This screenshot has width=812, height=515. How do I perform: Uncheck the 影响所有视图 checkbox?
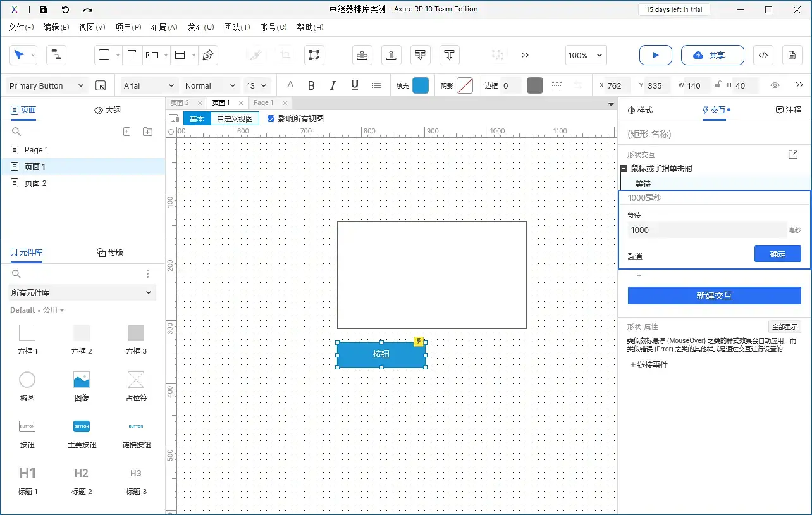[x=271, y=118]
